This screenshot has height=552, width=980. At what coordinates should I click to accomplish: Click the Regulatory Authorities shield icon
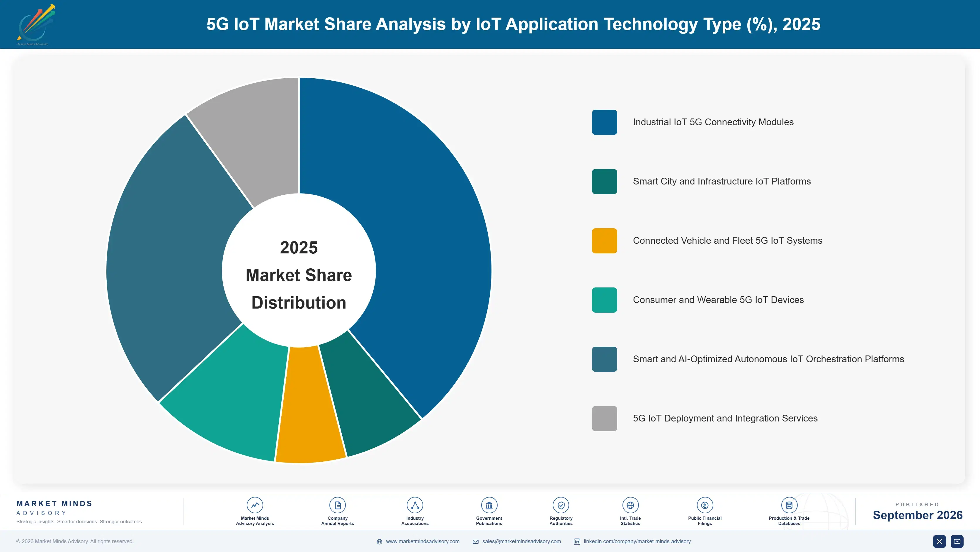tap(561, 505)
